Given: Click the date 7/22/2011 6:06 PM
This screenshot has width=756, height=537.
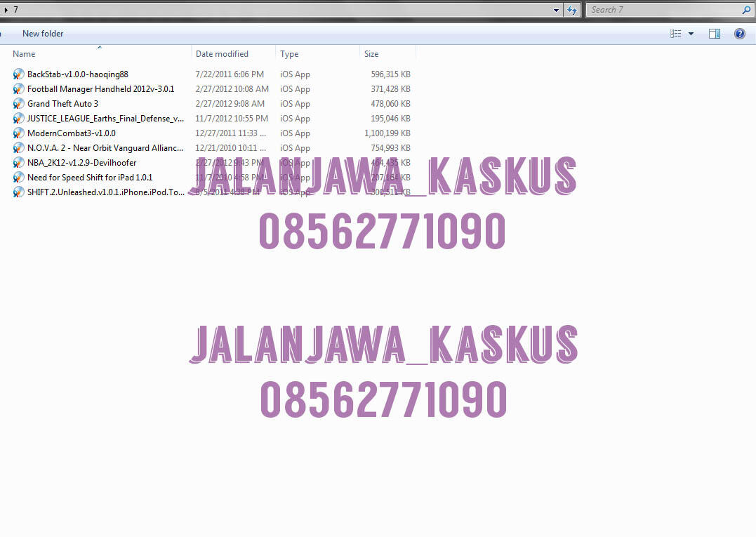Looking at the screenshot, I should (230, 74).
